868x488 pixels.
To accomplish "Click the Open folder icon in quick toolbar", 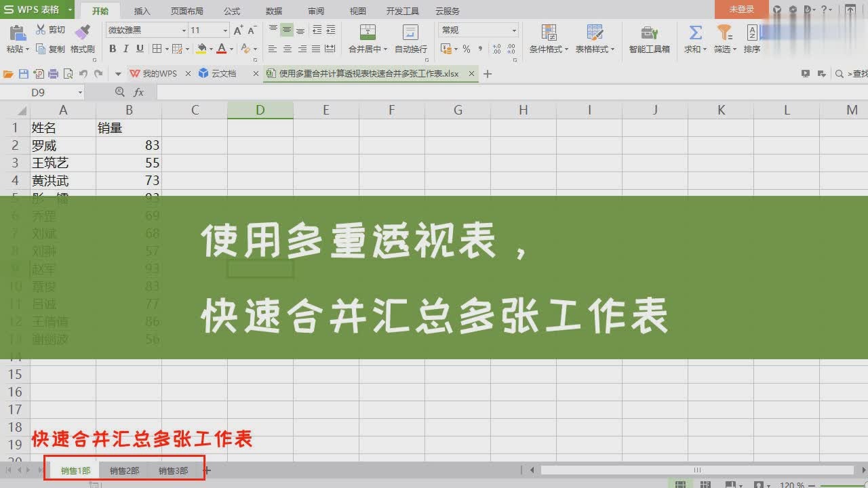I will tap(9, 73).
